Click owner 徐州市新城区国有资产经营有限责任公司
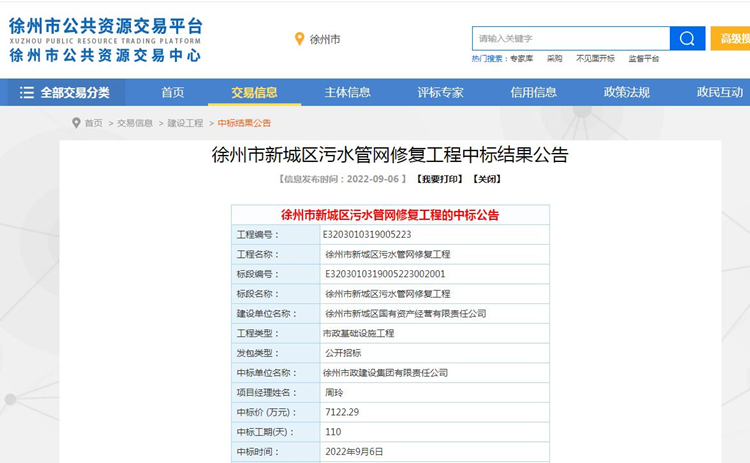The image size is (750, 463). point(406,313)
